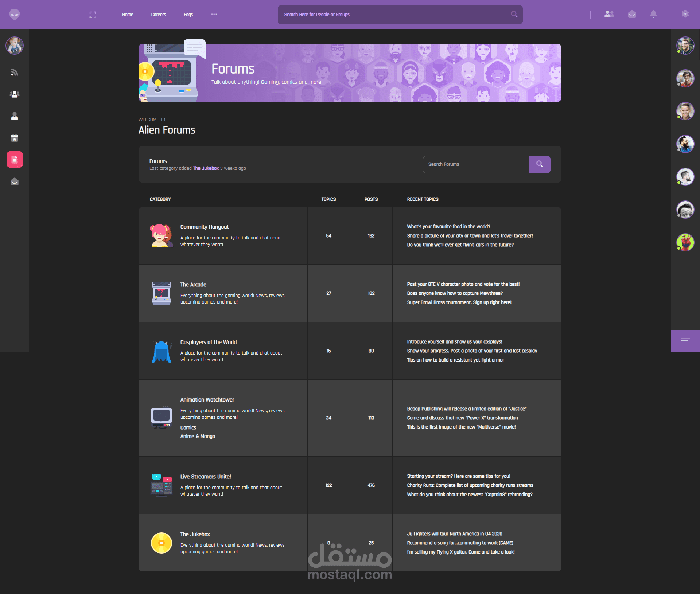Open the events calendar icon in sidebar
Screen dimensions: 700x594
pyautogui.click(x=14, y=138)
